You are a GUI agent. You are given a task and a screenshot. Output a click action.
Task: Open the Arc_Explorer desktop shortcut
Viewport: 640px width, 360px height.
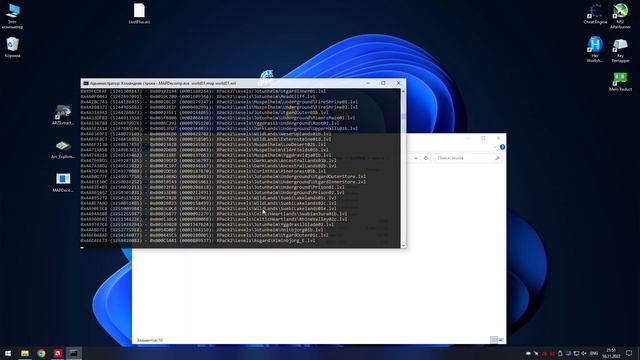point(63,149)
